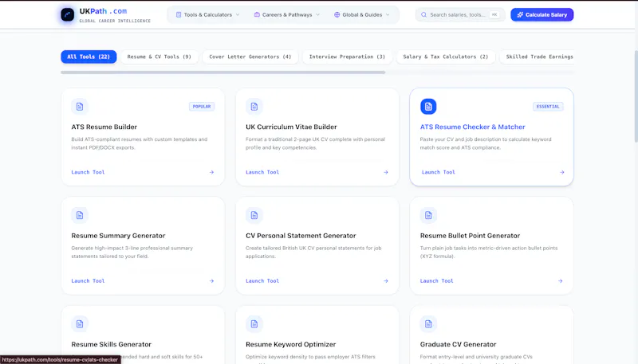Launch Tool for Resume Summary Generator
This screenshot has width=638, height=364.
point(88,280)
